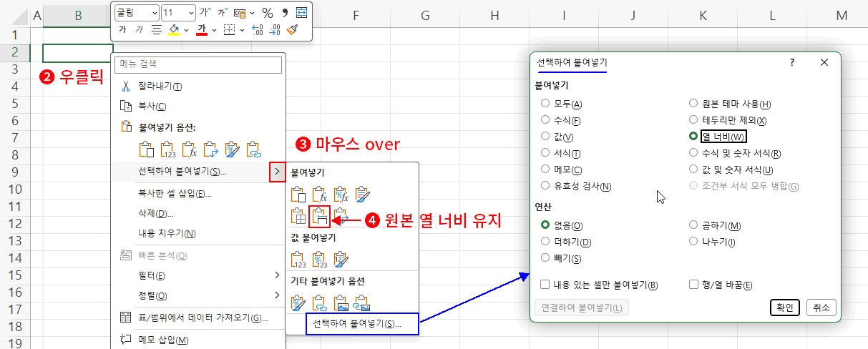Viewport: 868px width, 349px height.
Task: Choose 표/범위에서 데이터 가져오기(G) menu item
Action: [198, 318]
